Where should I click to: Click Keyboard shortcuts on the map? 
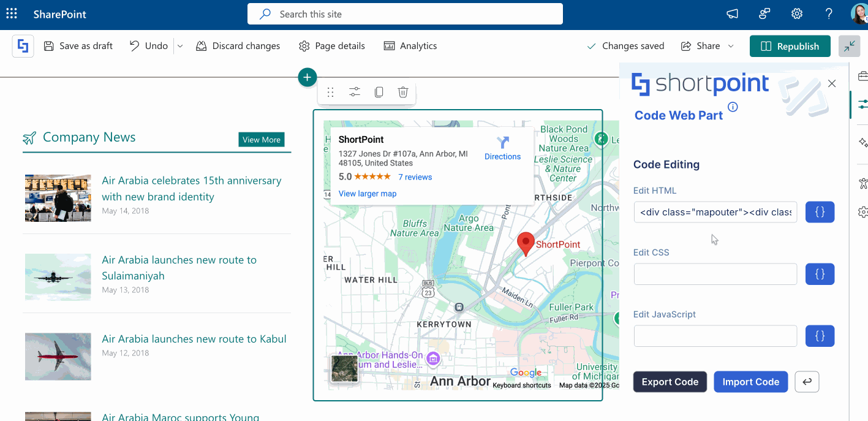[x=522, y=385]
